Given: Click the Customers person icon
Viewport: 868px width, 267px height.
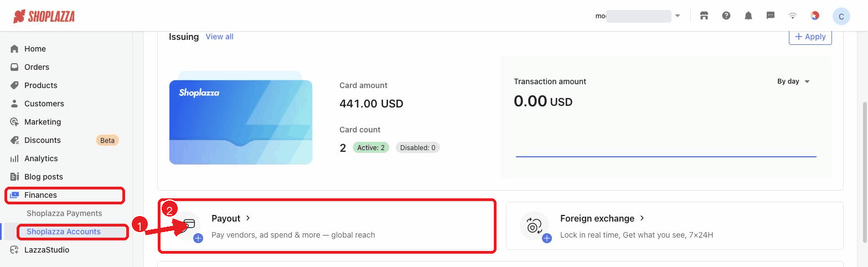Looking at the screenshot, I should (x=14, y=104).
